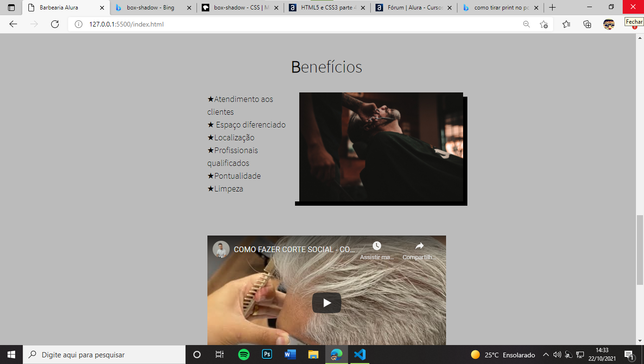This screenshot has width=644, height=364.
Task: Play the embedded YouTube video
Action: pyautogui.click(x=327, y=303)
